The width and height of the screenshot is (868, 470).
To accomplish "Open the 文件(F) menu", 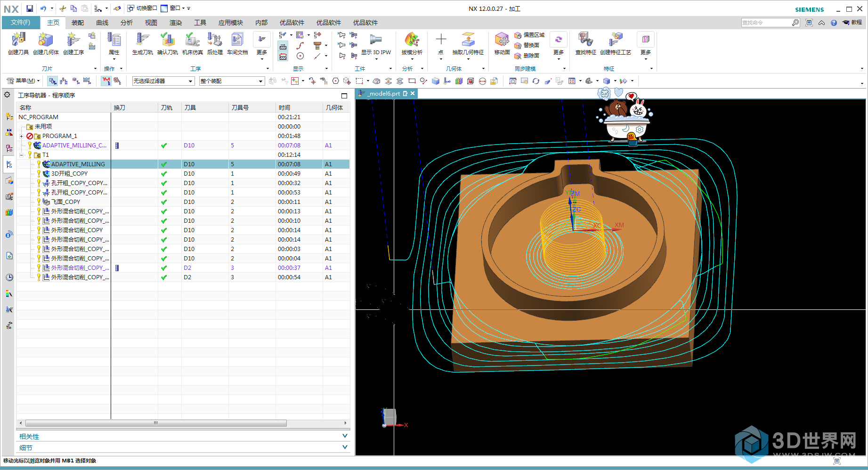I will point(20,23).
